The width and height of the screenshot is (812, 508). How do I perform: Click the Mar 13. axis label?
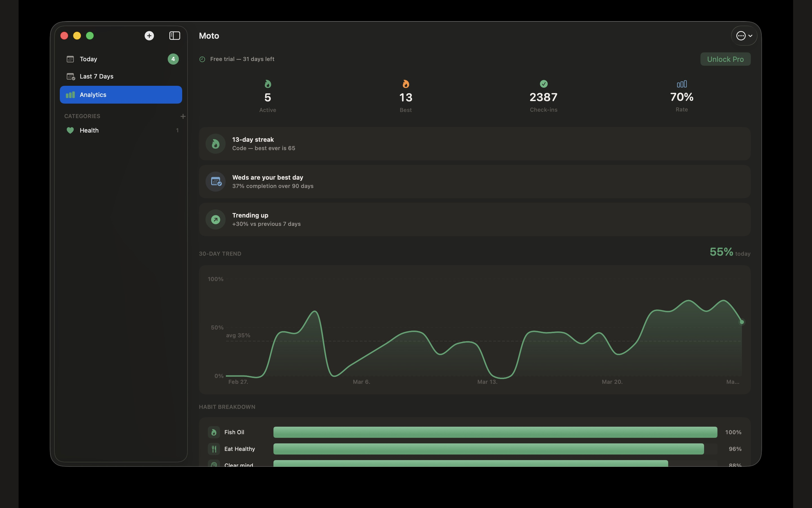[x=487, y=382]
